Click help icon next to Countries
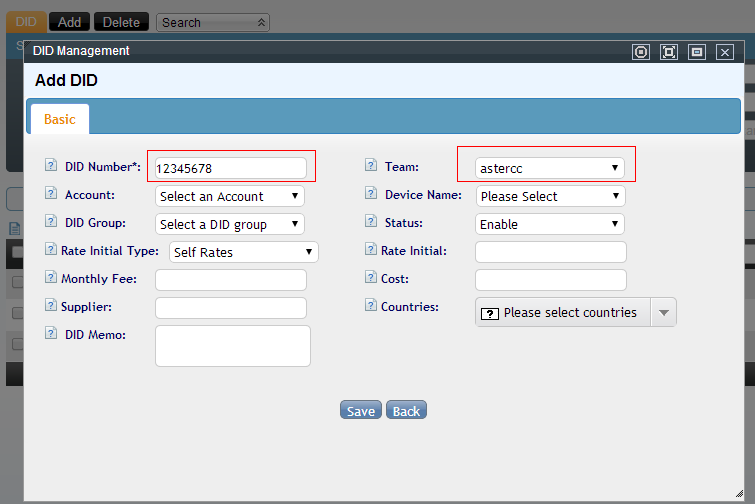This screenshot has height=504, width=755. click(x=371, y=306)
